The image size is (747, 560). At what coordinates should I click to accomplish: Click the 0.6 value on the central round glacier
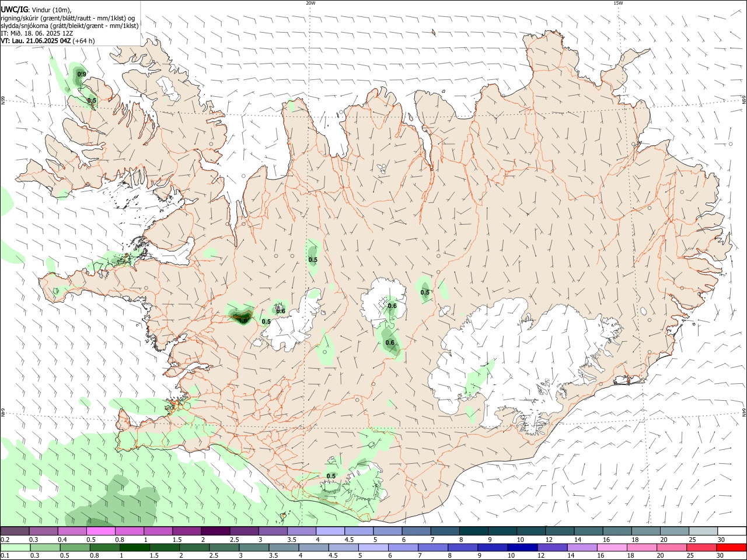[x=392, y=306]
